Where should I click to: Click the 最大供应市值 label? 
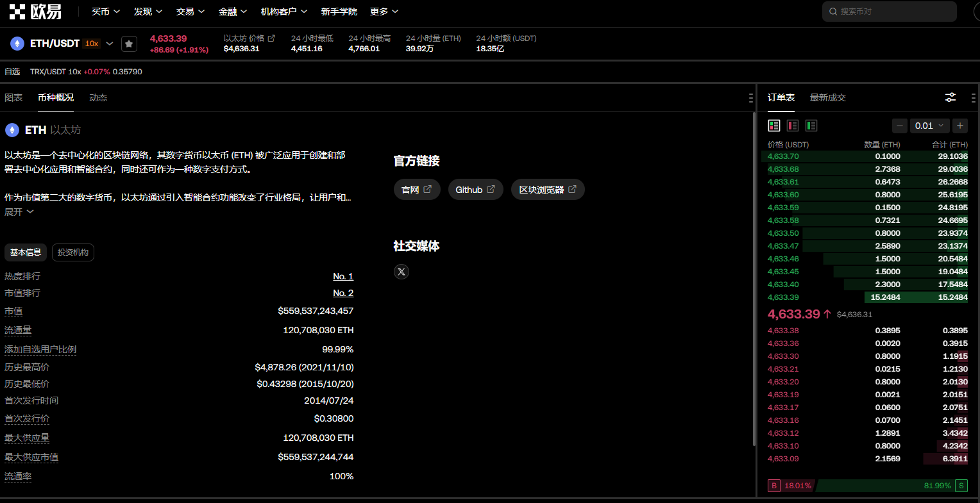point(31,457)
